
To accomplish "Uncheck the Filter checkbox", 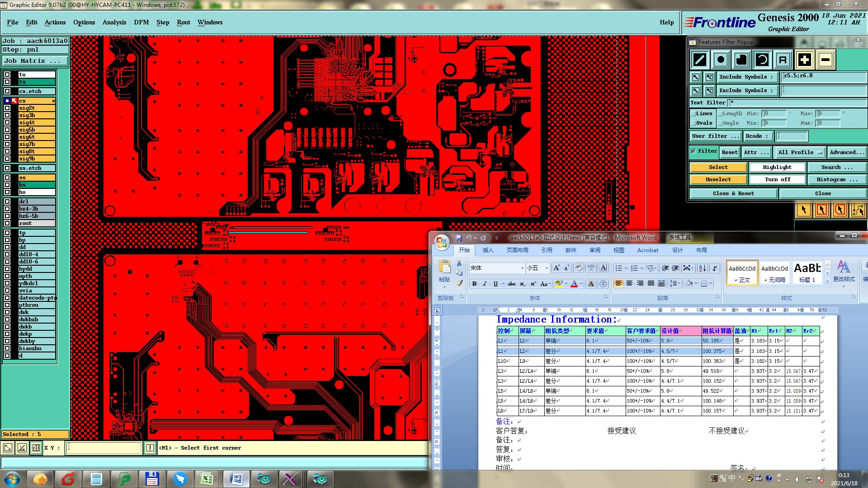I will (x=693, y=151).
